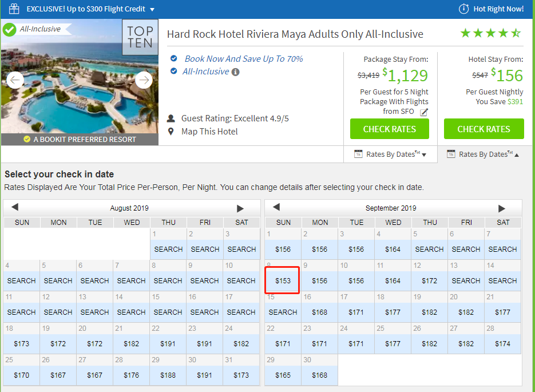This screenshot has height=392, width=535.
Task: Click the All-Inclusive info icon
Action: 235,72
